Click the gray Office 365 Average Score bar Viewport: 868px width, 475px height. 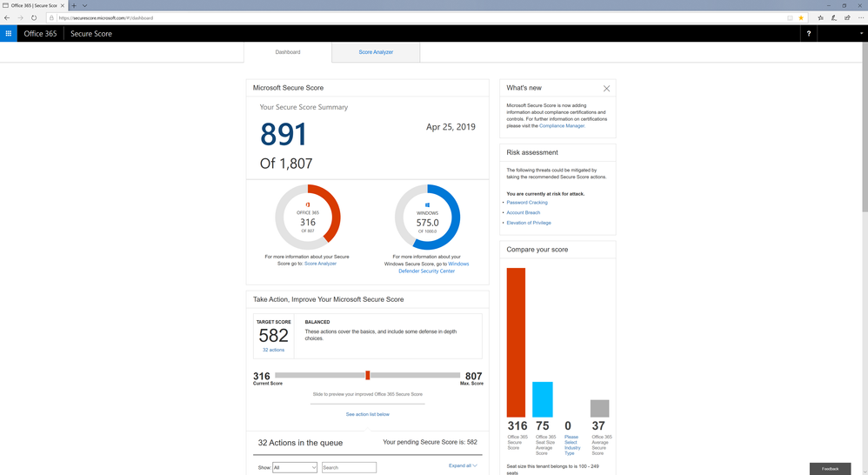point(599,409)
